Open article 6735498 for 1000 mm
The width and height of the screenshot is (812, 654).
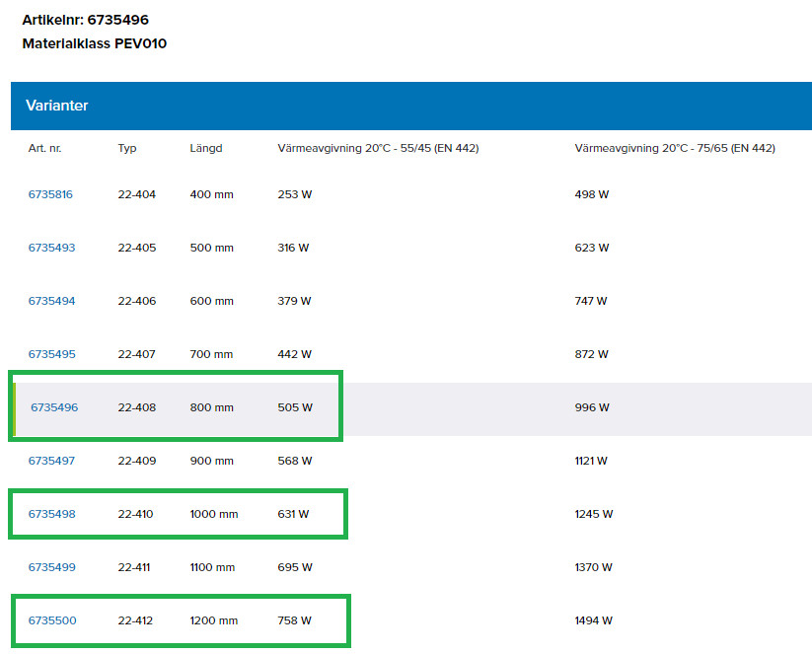coord(51,514)
